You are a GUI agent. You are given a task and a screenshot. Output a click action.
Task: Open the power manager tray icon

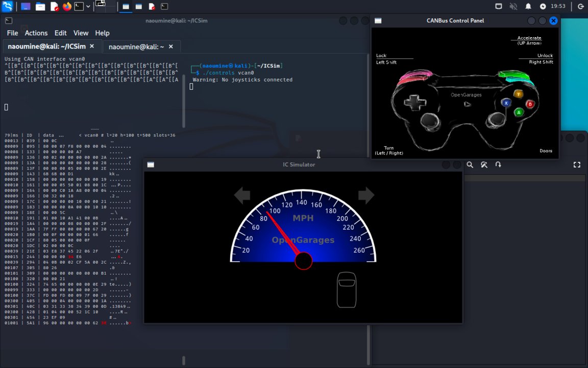pos(543,6)
